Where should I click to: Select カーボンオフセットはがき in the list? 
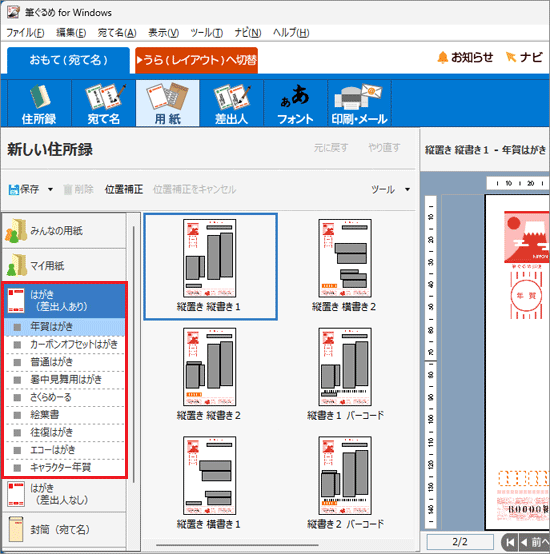click(x=65, y=344)
